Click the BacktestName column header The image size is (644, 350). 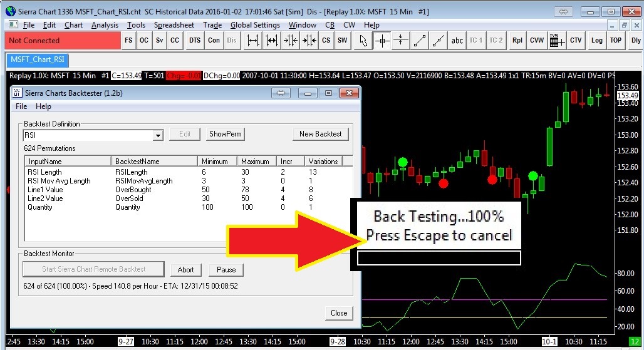(155, 162)
